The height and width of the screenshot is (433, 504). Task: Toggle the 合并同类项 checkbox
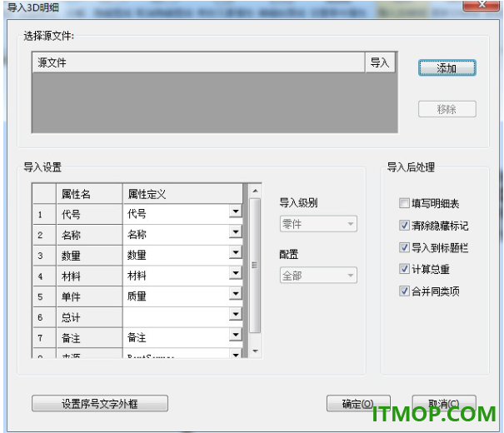click(x=404, y=291)
